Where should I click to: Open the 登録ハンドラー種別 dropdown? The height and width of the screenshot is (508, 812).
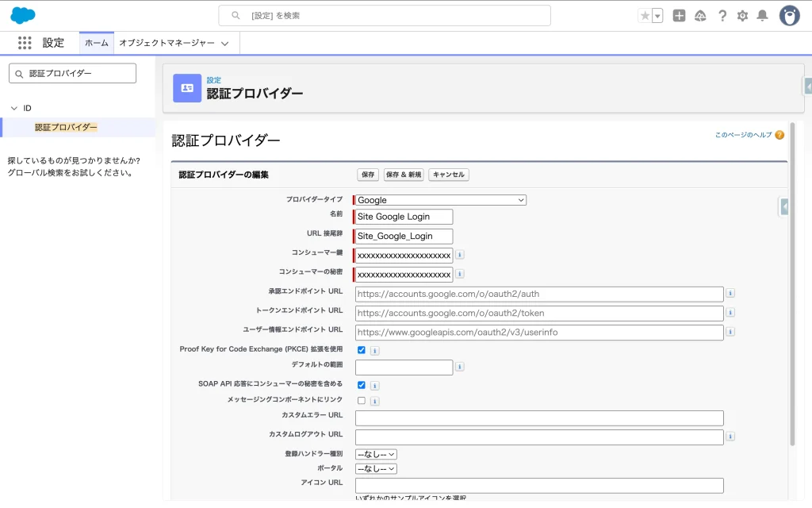tap(376, 454)
